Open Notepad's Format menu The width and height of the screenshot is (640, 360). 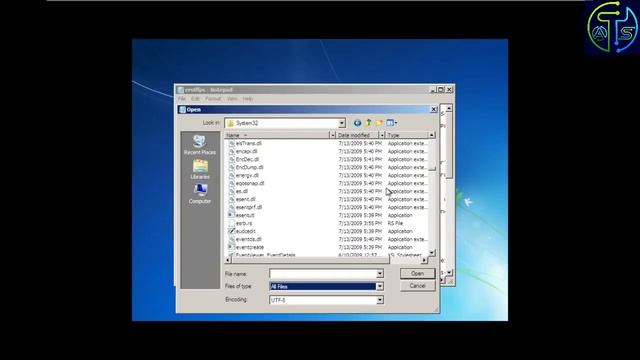[213, 99]
